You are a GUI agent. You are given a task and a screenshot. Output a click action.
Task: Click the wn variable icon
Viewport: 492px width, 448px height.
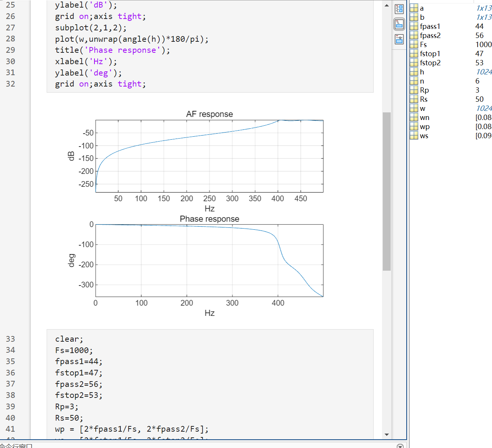click(414, 117)
